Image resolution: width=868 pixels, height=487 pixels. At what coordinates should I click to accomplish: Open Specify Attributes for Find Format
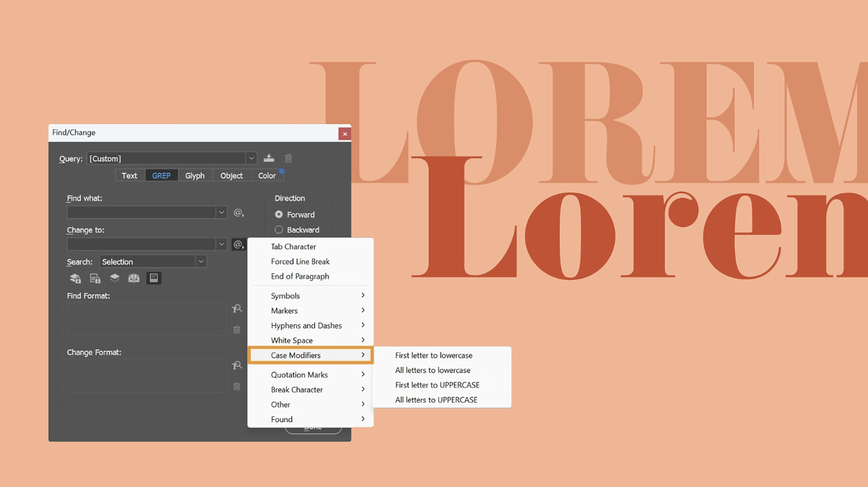point(236,308)
